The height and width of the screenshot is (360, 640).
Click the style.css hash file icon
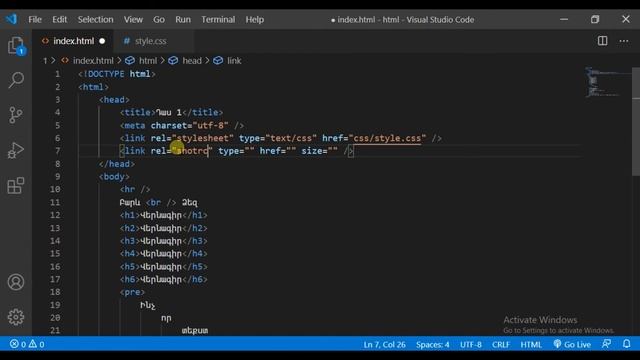tap(127, 41)
